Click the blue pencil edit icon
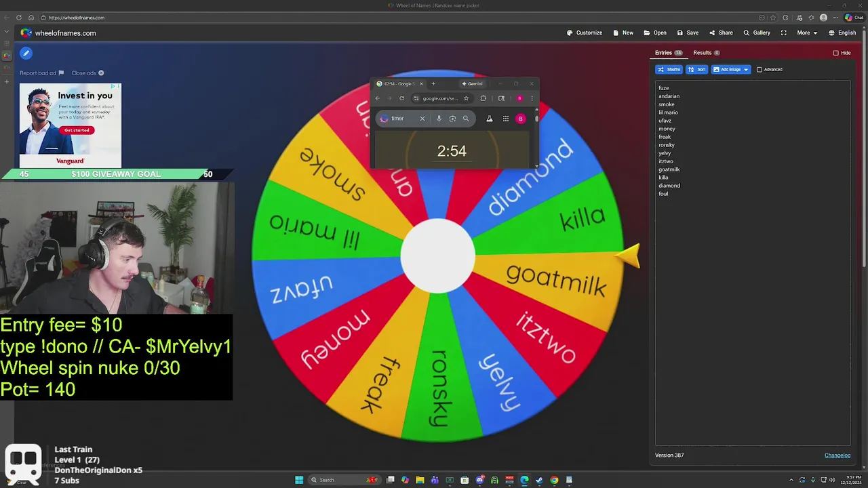 (x=26, y=53)
